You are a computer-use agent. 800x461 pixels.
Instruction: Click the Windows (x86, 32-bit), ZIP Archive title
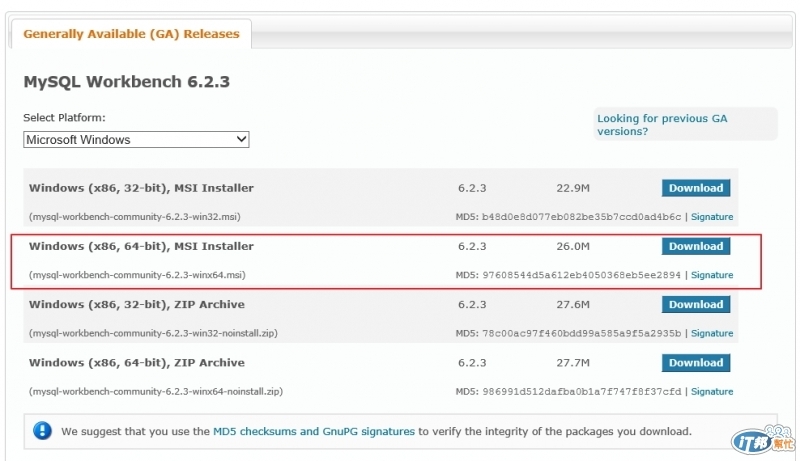click(x=136, y=304)
